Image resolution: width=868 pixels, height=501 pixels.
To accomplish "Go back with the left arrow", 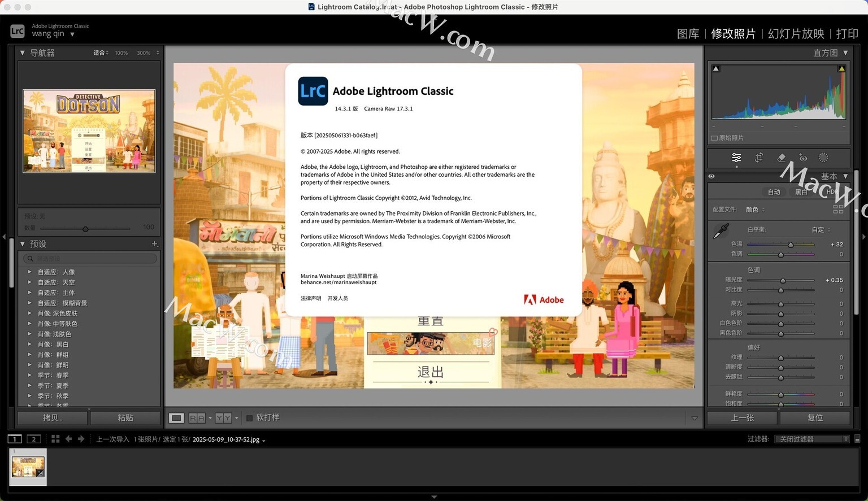I will (69, 439).
